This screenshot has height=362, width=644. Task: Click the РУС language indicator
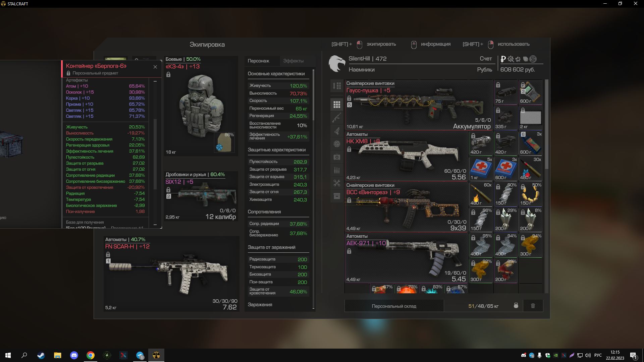click(598, 355)
